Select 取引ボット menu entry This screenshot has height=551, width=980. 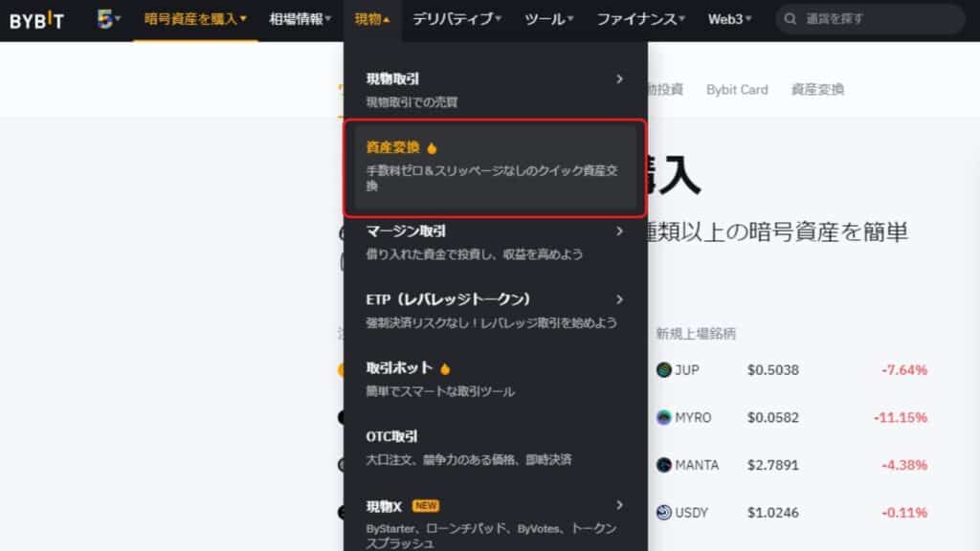(495, 379)
